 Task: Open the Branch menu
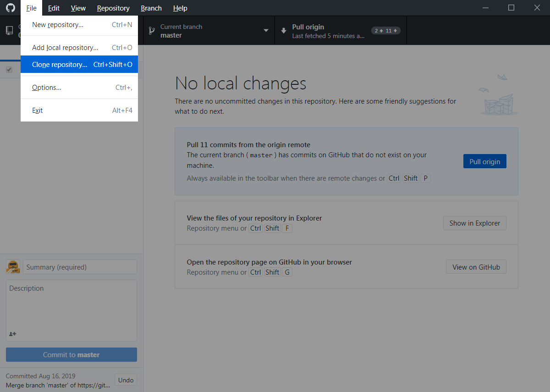coord(151,8)
